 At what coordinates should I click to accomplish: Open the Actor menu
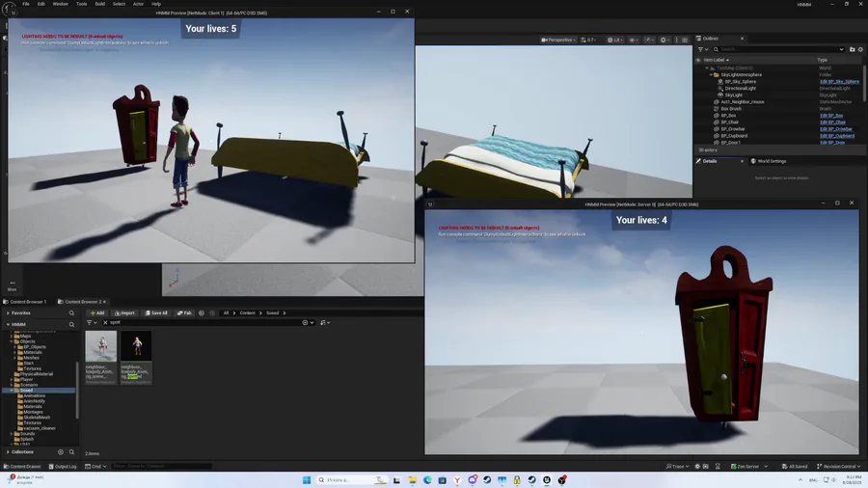[x=138, y=4]
